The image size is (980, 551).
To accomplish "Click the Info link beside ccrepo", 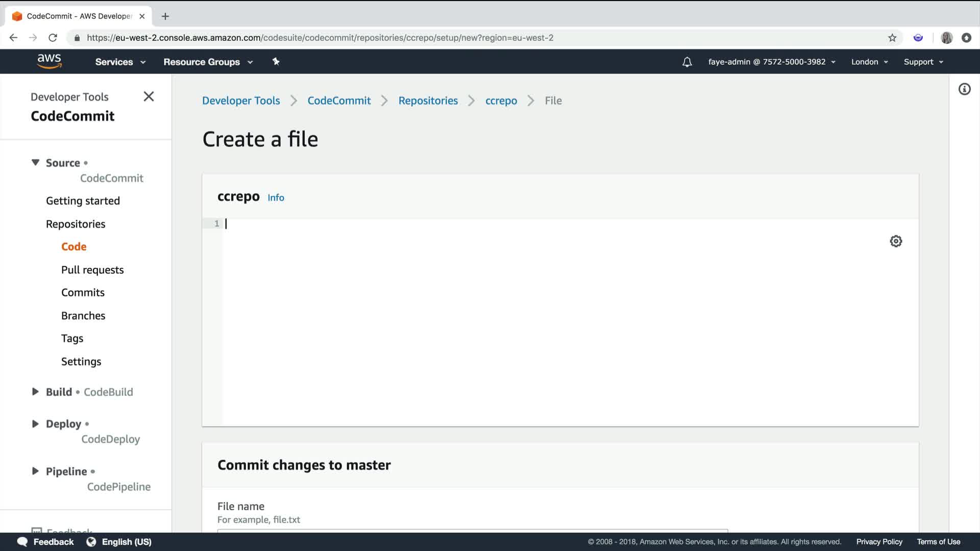I will point(276,197).
